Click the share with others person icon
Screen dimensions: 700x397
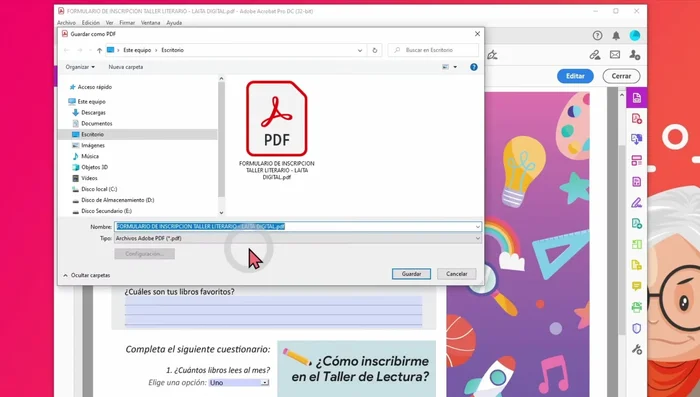pos(634,54)
